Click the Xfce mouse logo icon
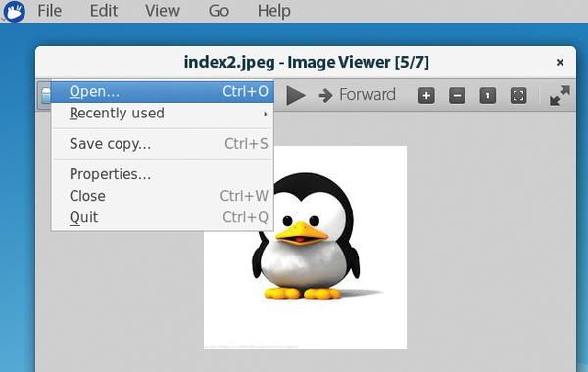The height and width of the screenshot is (372, 588). pyautogui.click(x=15, y=11)
